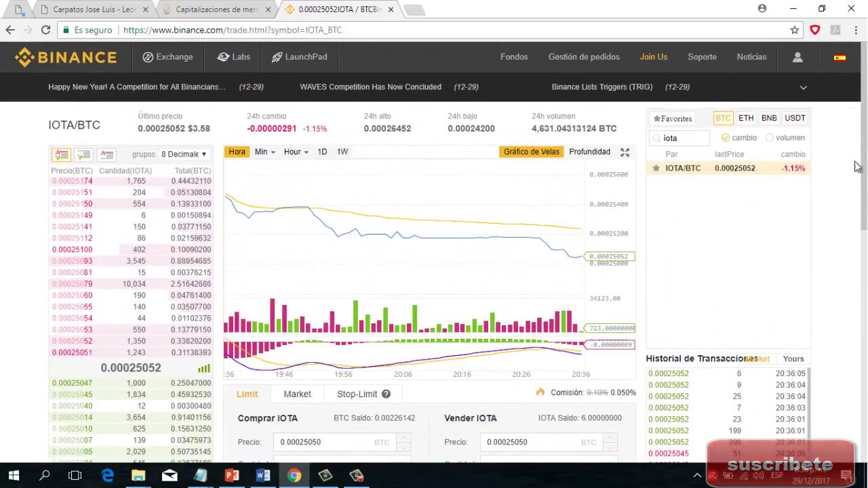Screen dimensions: 868x488
Task: Select the cambio radio option
Action: point(726,138)
